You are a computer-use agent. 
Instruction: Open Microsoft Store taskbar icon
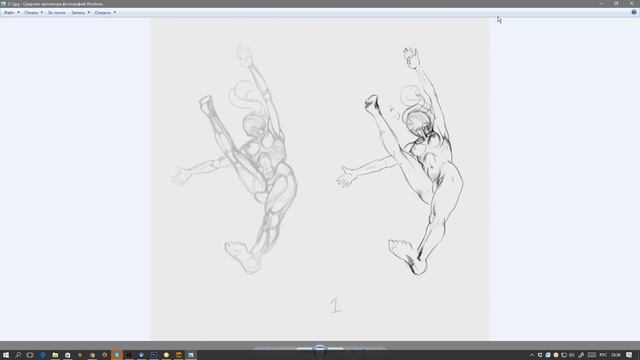coord(67,355)
